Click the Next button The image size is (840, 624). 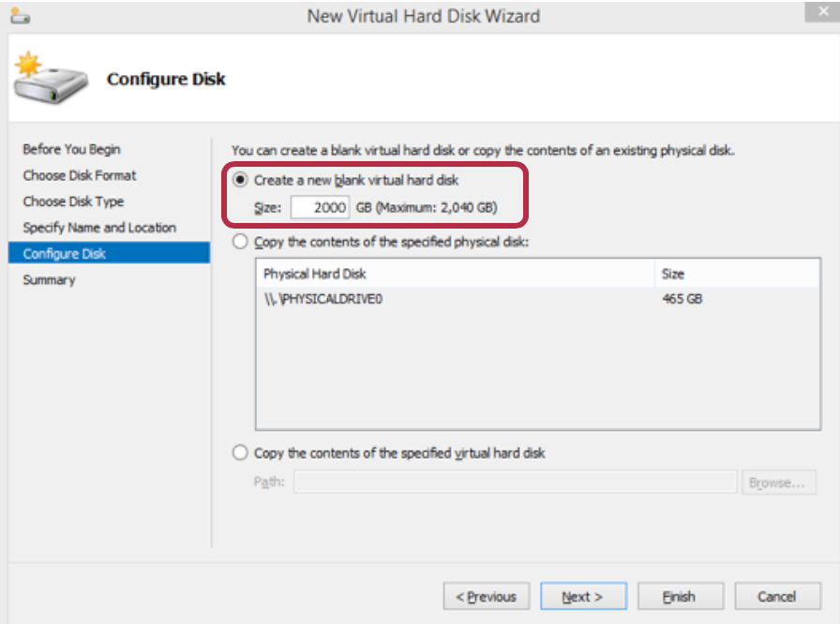coord(583,596)
